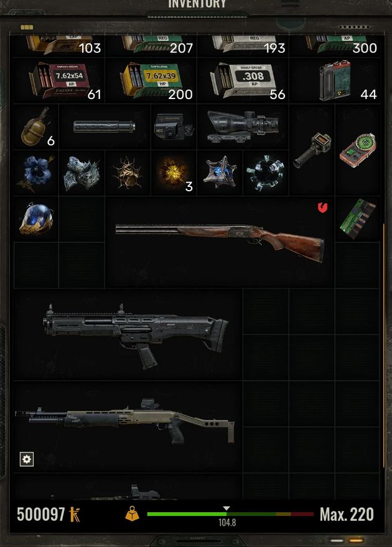Select the glowing golden artifact stack of 3
392x547 pixels.
point(174,173)
